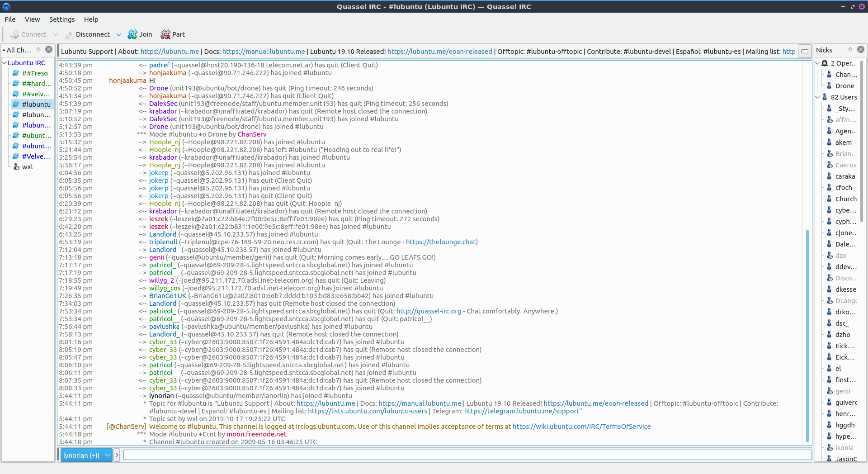Float the Nicks dock panel

coord(850,50)
